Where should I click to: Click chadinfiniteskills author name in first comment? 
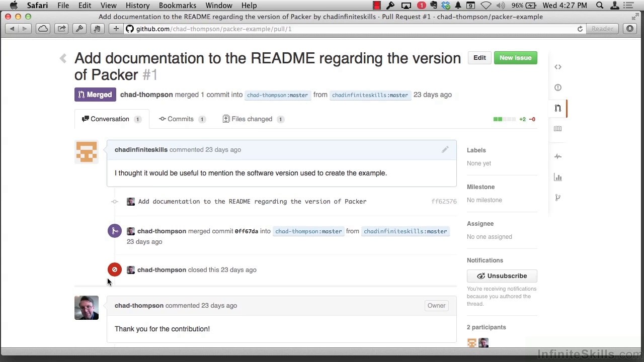pos(141,150)
